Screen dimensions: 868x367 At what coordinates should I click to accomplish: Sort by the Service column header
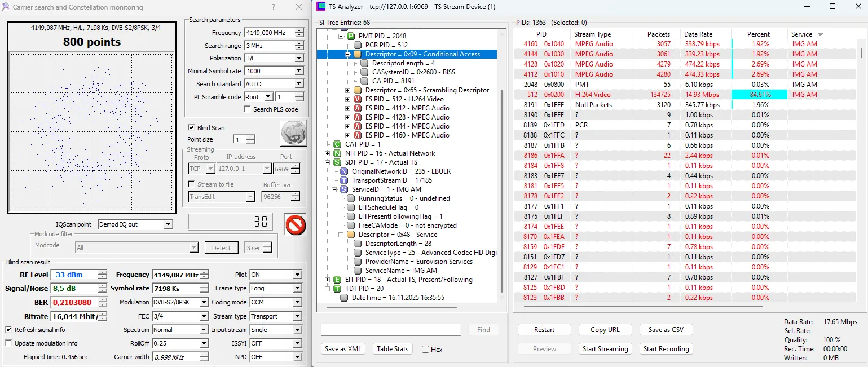[801, 34]
